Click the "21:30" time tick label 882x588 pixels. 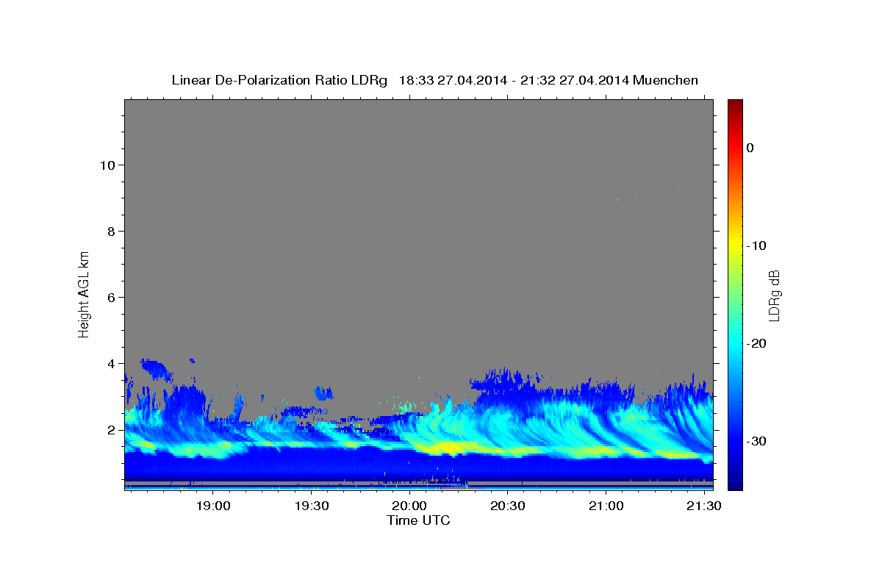[703, 506]
